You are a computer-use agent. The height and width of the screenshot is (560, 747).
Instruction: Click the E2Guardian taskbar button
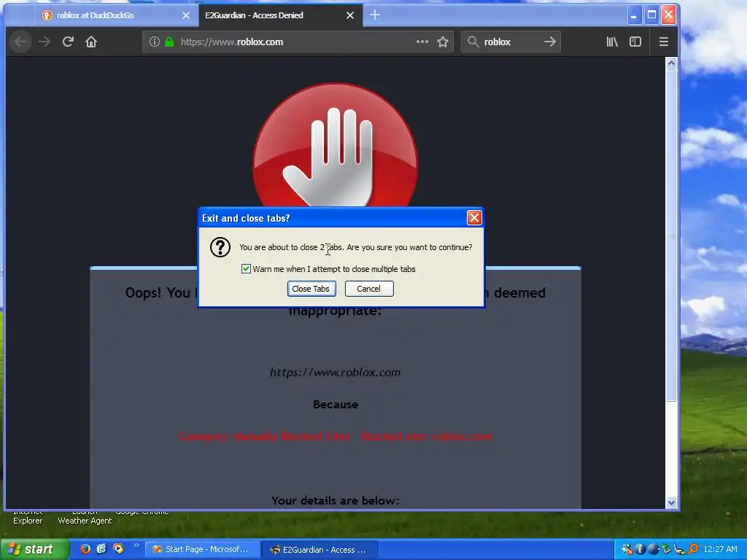coord(320,550)
